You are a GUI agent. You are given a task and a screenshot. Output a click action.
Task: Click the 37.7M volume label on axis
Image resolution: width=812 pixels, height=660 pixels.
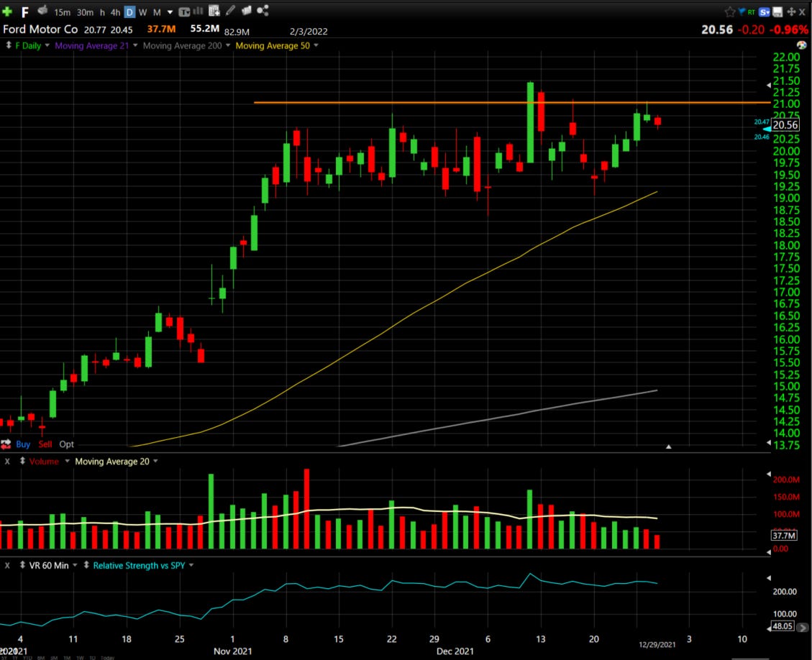point(784,535)
